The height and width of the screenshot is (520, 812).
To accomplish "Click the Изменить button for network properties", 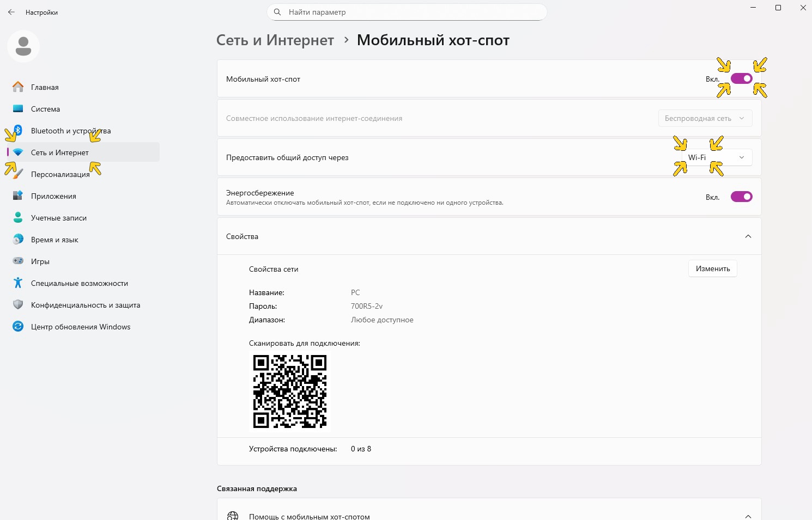I will (x=712, y=269).
